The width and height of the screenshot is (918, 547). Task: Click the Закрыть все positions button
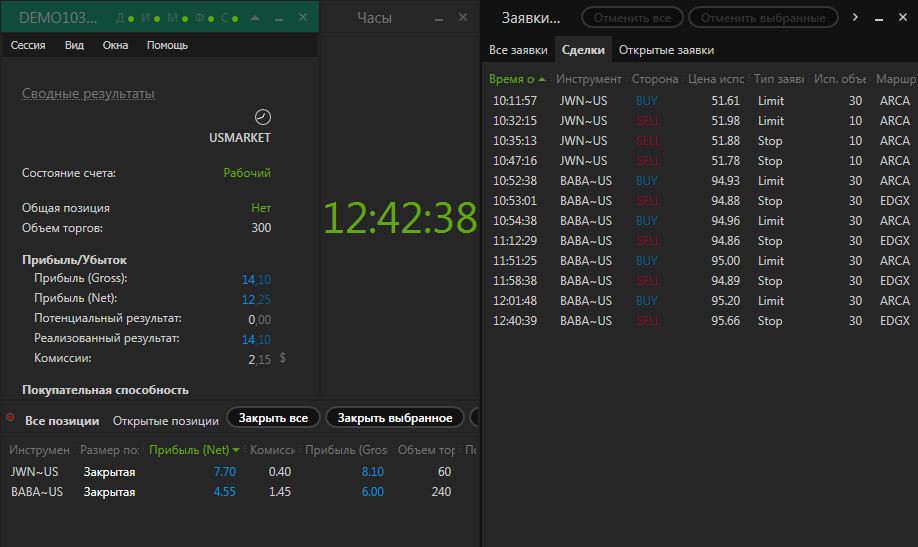(273, 418)
